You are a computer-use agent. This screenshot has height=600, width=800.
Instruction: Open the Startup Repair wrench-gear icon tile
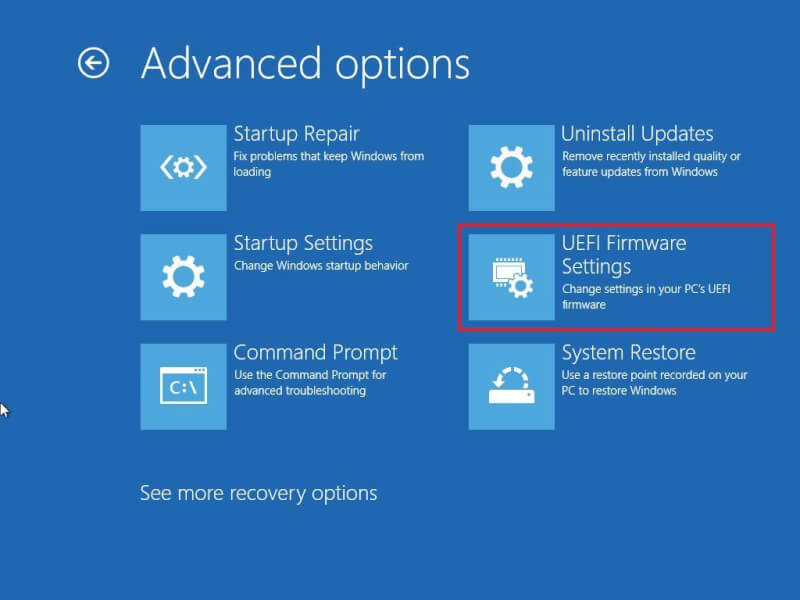(184, 168)
